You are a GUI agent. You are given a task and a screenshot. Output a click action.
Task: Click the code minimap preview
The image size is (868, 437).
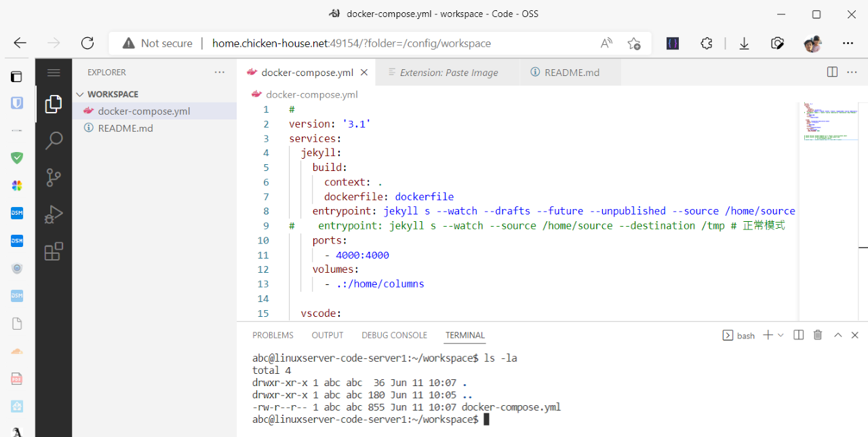829,122
